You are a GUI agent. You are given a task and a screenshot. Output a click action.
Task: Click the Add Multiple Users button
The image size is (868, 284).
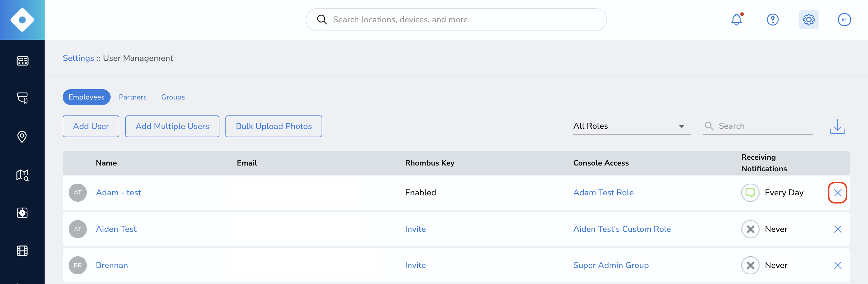tap(172, 126)
